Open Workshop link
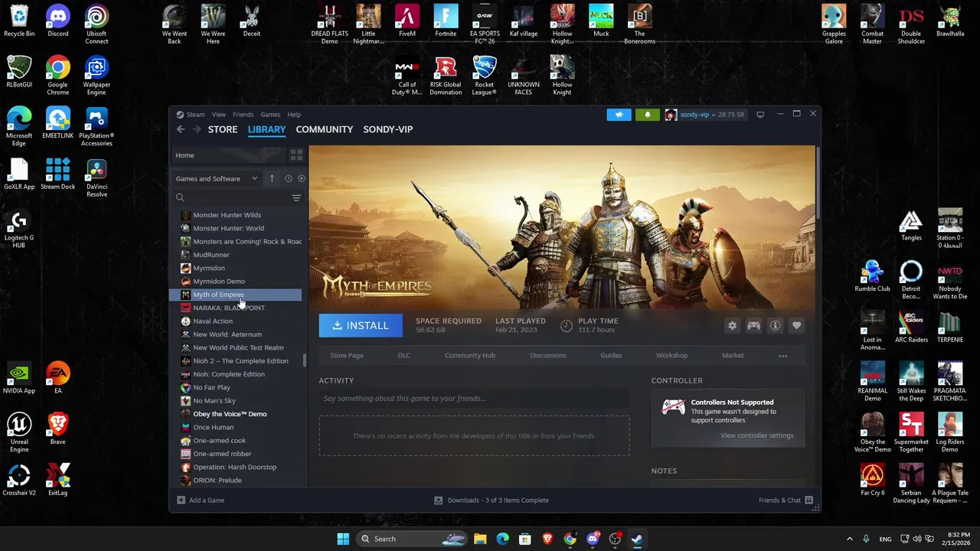 pyautogui.click(x=671, y=355)
